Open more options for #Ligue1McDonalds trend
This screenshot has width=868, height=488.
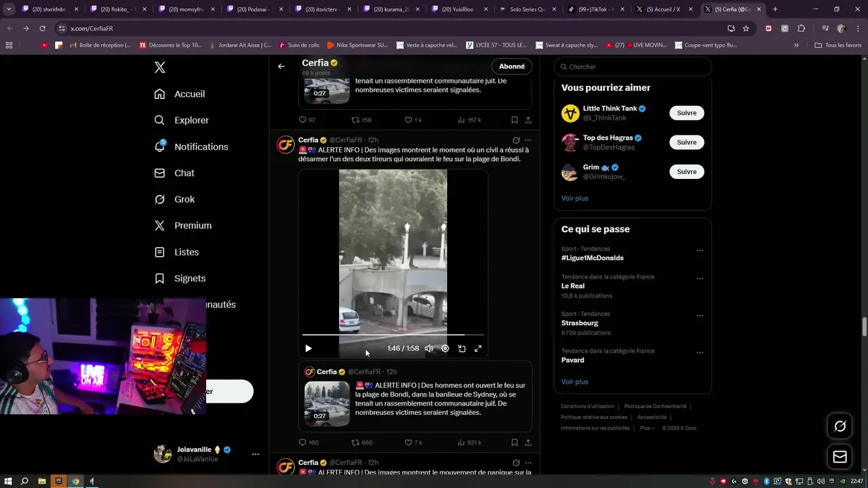point(700,251)
